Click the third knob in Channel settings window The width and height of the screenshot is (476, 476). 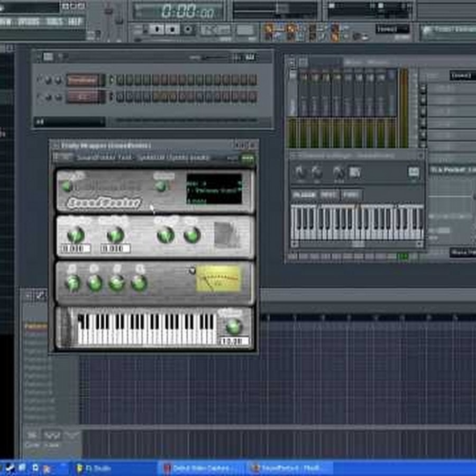tap(338, 172)
